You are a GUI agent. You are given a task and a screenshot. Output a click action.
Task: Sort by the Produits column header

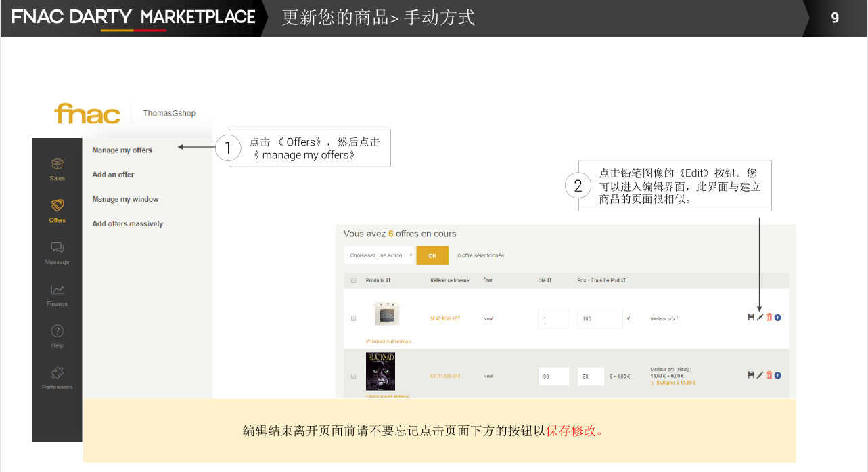point(378,280)
